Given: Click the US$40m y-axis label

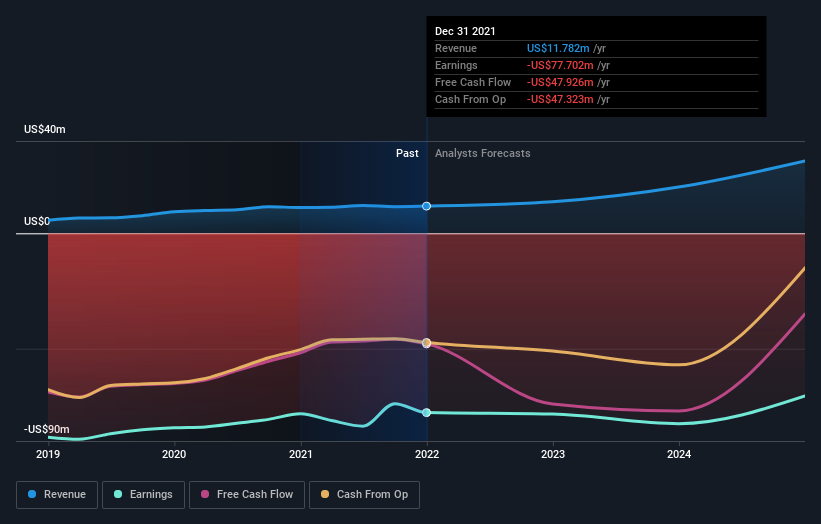Looking at the screenshot, I should pyautogui.click(x=45, y=129).
